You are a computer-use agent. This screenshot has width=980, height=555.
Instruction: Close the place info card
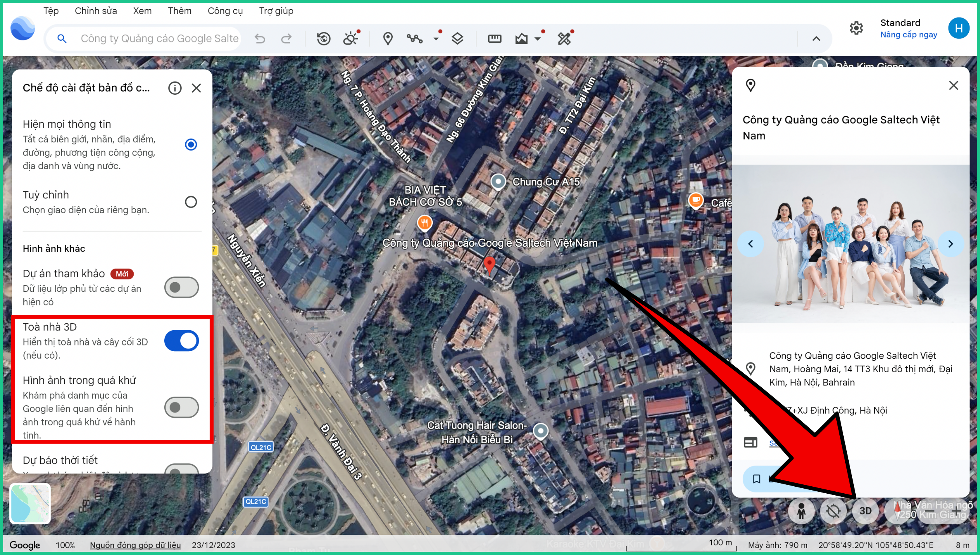pos(954,85)
